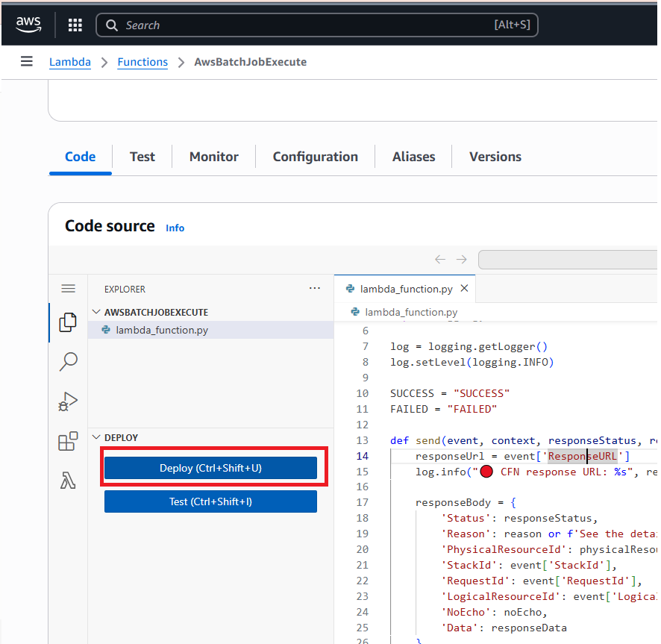Image resolution: width=661 pixels, height=644 pixels.
Task: Toggle the editor application menu icon
Action: tap(68, 289)
